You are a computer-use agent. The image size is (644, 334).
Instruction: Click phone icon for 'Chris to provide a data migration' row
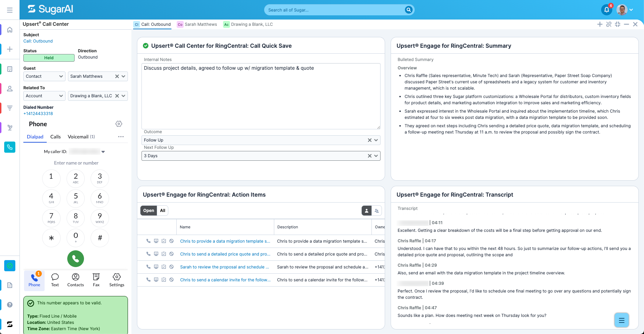pyautogui.click(x=148, y=241)
